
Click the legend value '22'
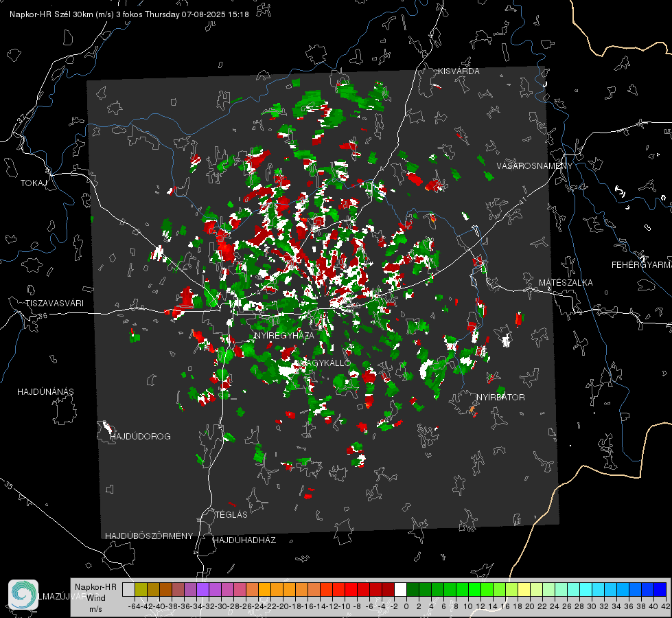pos(542,606)
